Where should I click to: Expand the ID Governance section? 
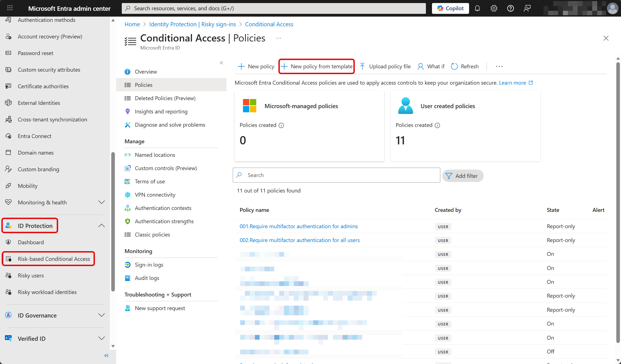(102, 315)
